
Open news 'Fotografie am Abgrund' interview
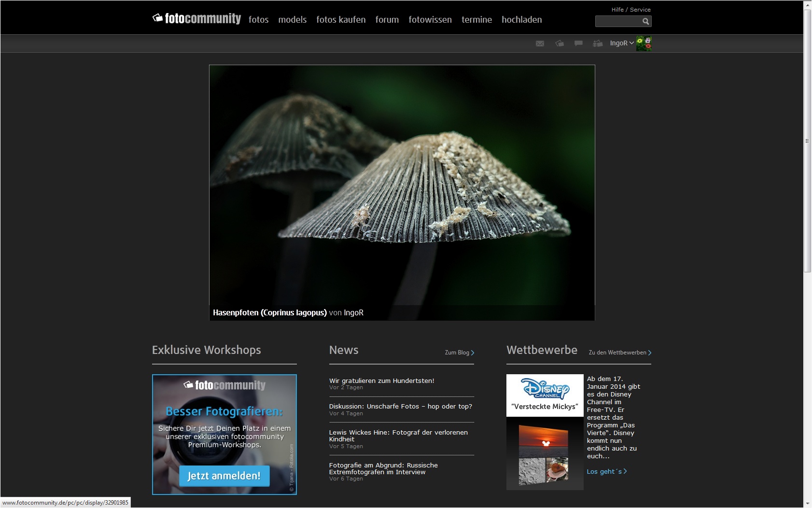[383, 468]
